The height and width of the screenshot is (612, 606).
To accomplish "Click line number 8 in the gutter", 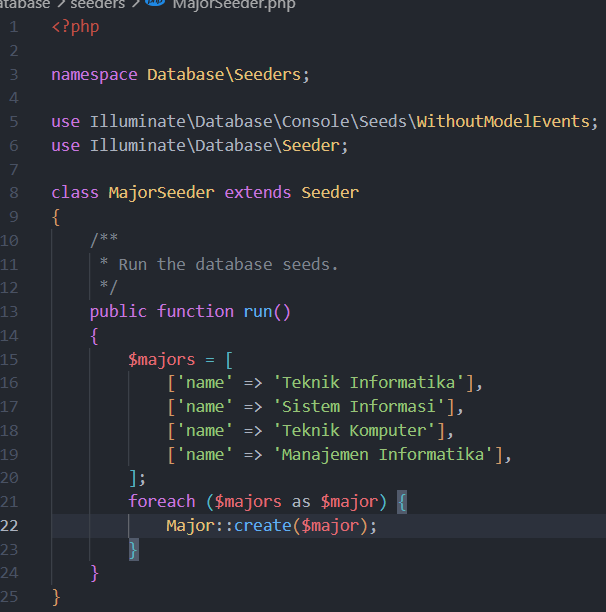I will click(x=14, y=192).
